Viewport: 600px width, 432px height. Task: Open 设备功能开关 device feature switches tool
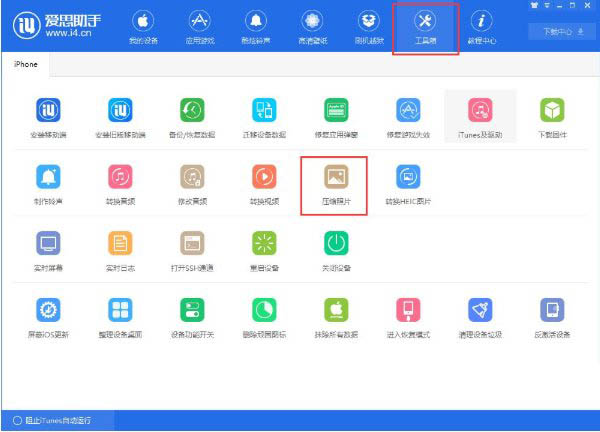[192, 318]
